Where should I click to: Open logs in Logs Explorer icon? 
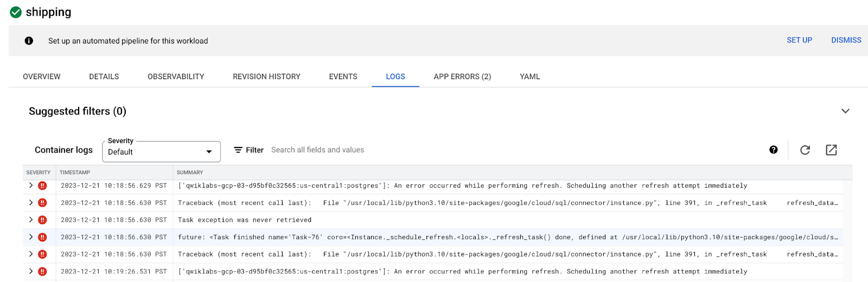point(831,150)
